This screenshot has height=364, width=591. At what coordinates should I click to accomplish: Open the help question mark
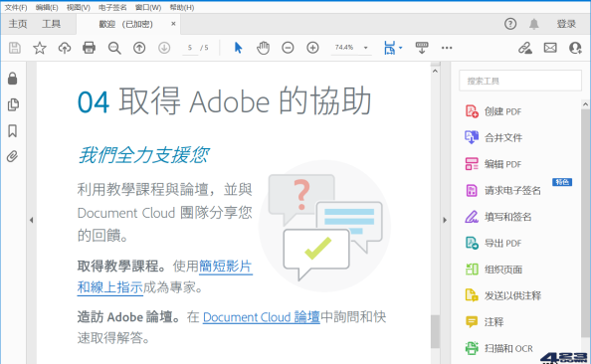510,24
